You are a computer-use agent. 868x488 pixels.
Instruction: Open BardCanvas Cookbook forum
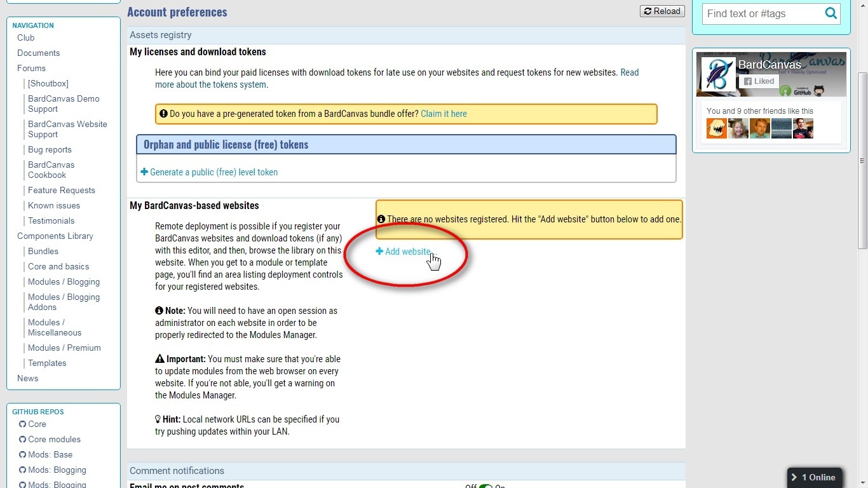[51, 170]
